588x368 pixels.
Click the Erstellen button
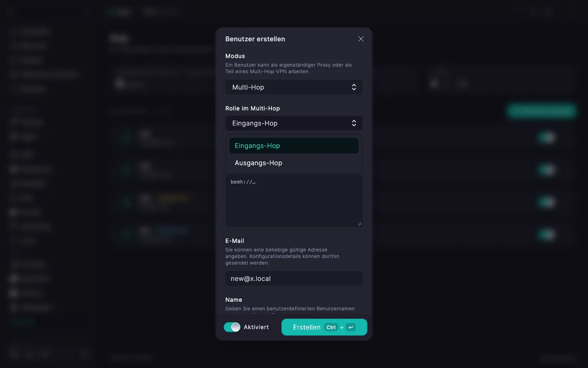point(324,327)
